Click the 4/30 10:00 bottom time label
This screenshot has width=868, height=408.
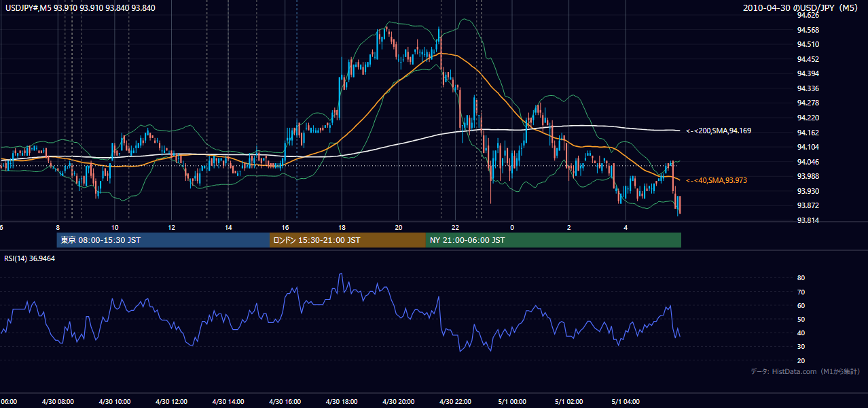point(115,402)
